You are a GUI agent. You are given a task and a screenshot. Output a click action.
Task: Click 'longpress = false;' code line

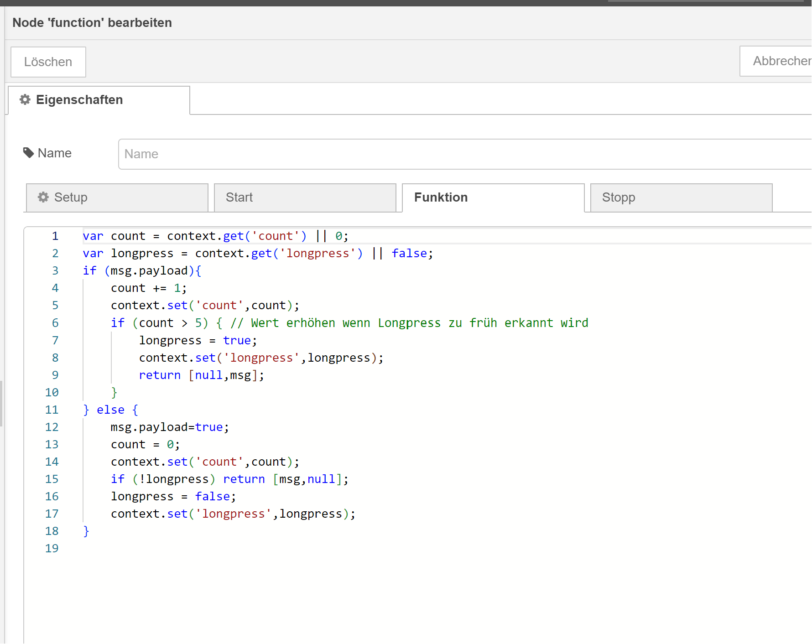pos(173,497)
